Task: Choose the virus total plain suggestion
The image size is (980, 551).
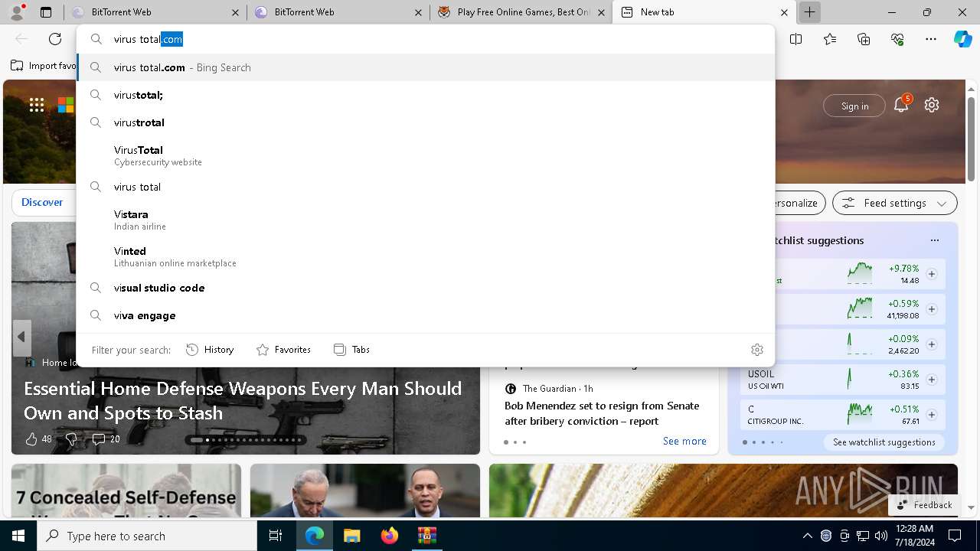Action: tap(426, 187)
